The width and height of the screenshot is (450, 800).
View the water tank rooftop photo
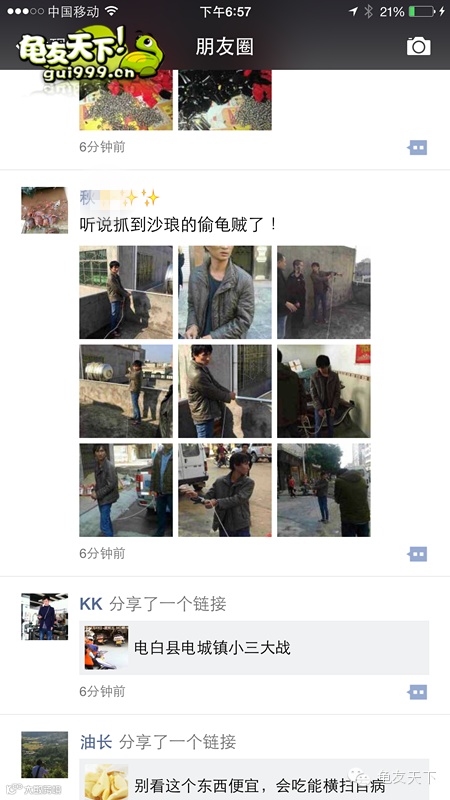coord(126,391)
